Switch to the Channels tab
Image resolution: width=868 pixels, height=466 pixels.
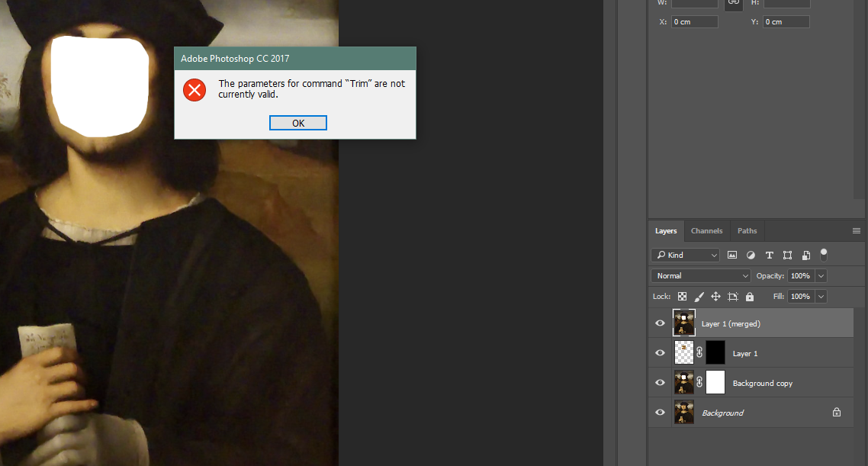click(706, 231)
